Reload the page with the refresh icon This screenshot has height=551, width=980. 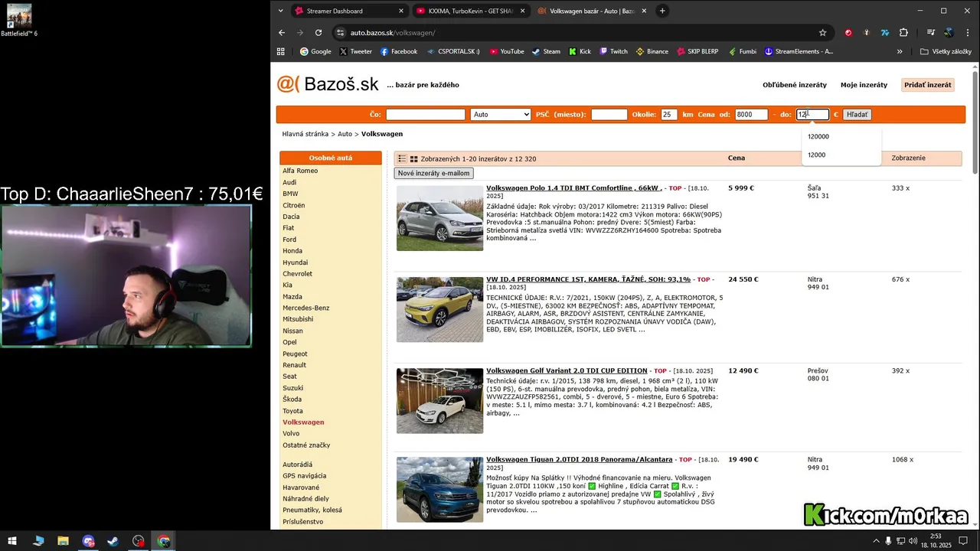tap(318, 33)
